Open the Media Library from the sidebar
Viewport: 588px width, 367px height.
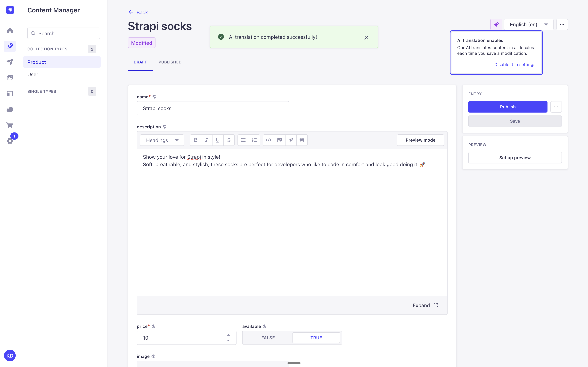pyautogui.click(x=10, y=78)
